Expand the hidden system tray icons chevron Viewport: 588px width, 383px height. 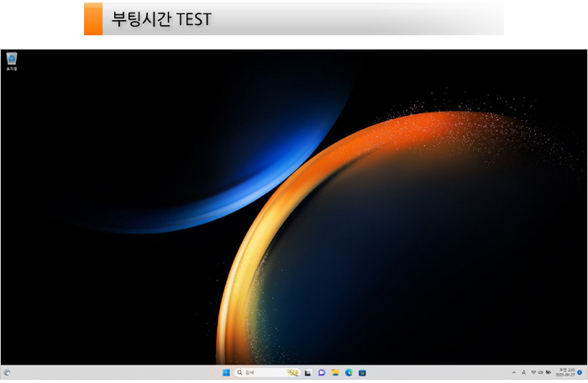click(514, 372)
